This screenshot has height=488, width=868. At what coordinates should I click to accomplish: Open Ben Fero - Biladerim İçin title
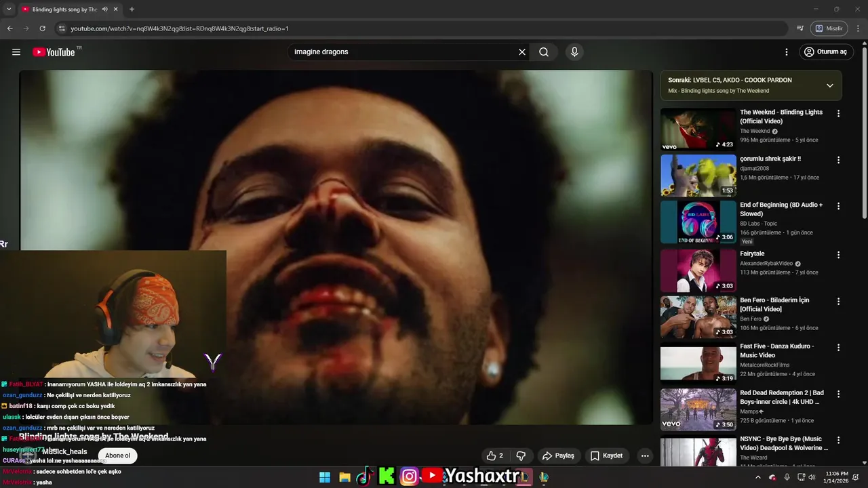point(774,304)
